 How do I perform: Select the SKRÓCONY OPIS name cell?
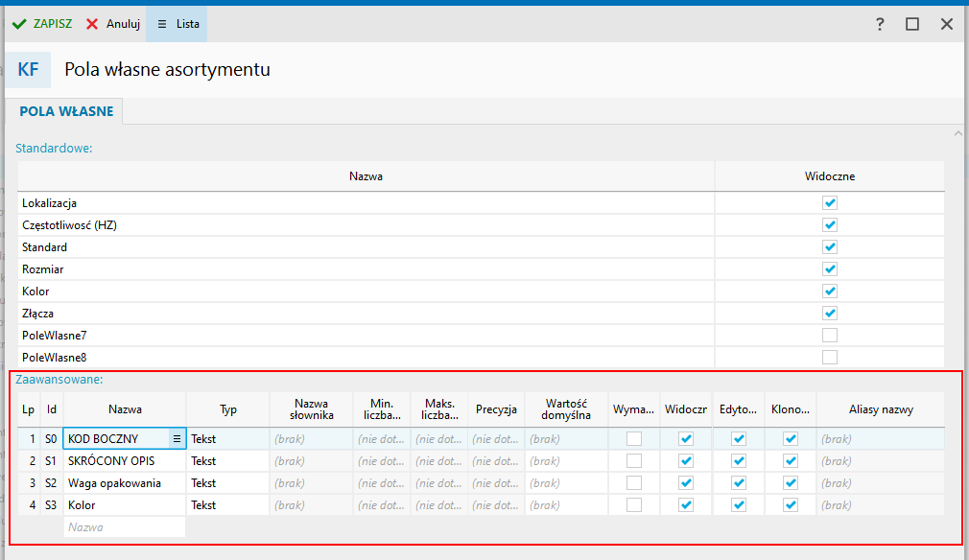124,461
